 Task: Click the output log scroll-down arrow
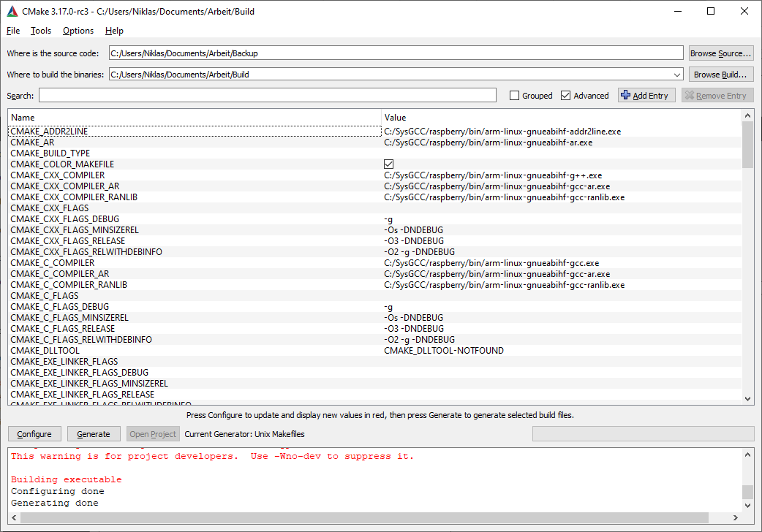click(x=747, y=505)
